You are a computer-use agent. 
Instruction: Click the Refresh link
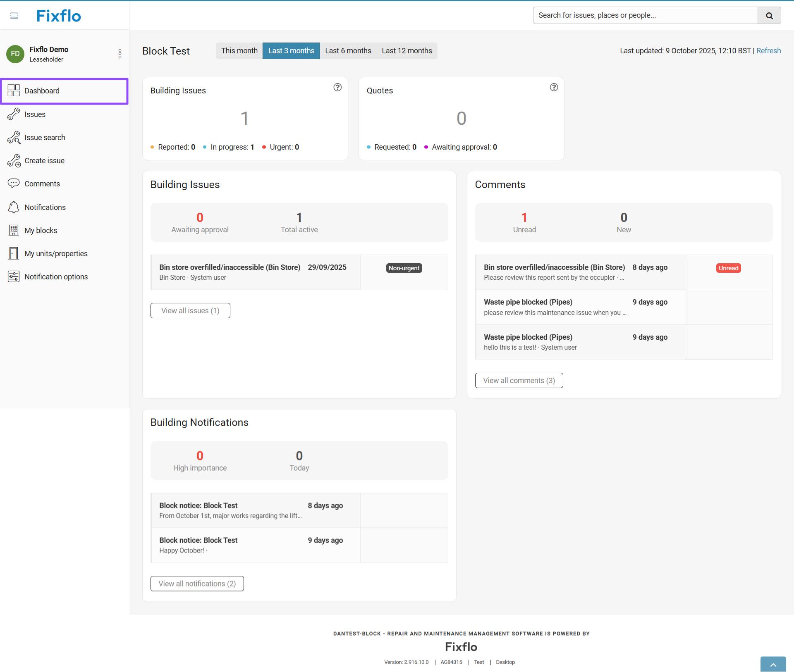pos(768,51)
